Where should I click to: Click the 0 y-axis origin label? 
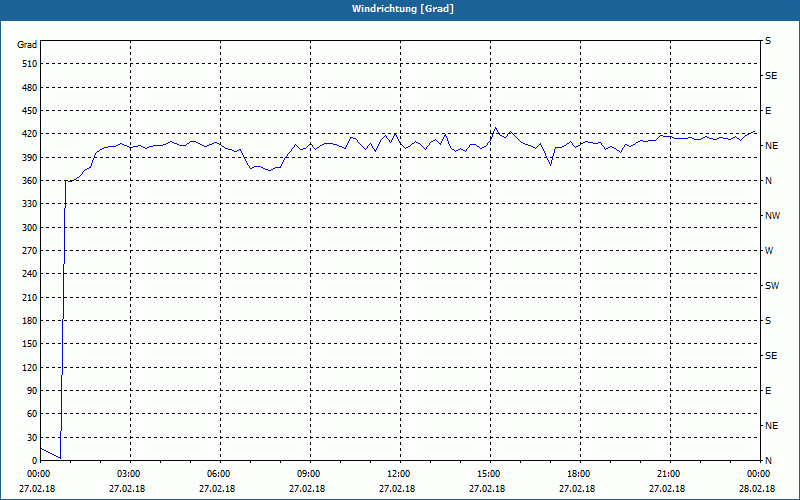pyautogui.click(x=35, y=461)
